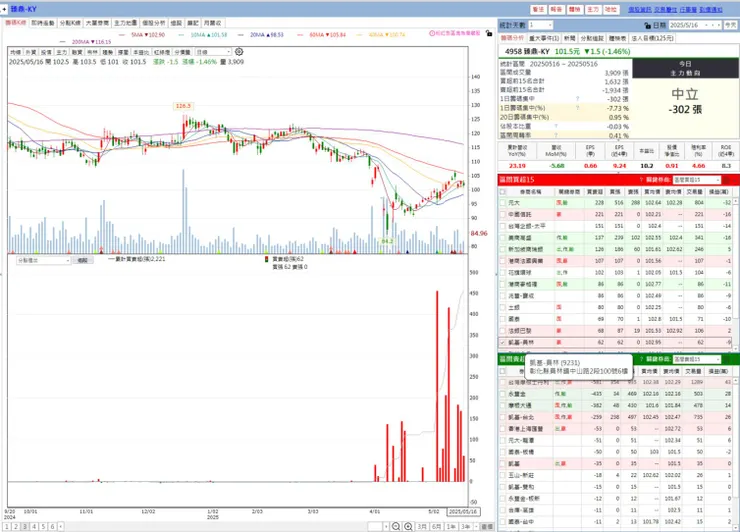
Task: Tick the checkbox for the 中國信託 row
Action: tap(503, 214)
